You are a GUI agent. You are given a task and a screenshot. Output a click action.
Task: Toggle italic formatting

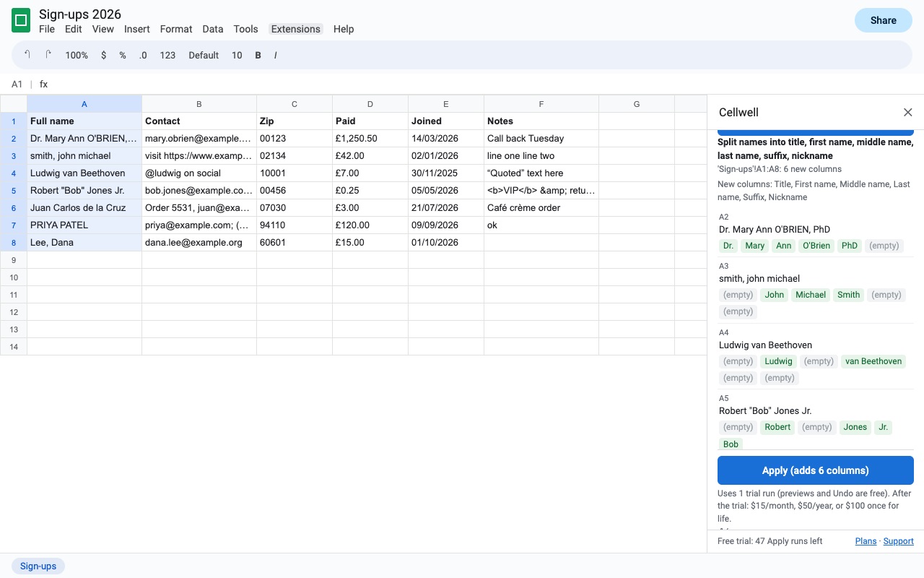point(275,55)
